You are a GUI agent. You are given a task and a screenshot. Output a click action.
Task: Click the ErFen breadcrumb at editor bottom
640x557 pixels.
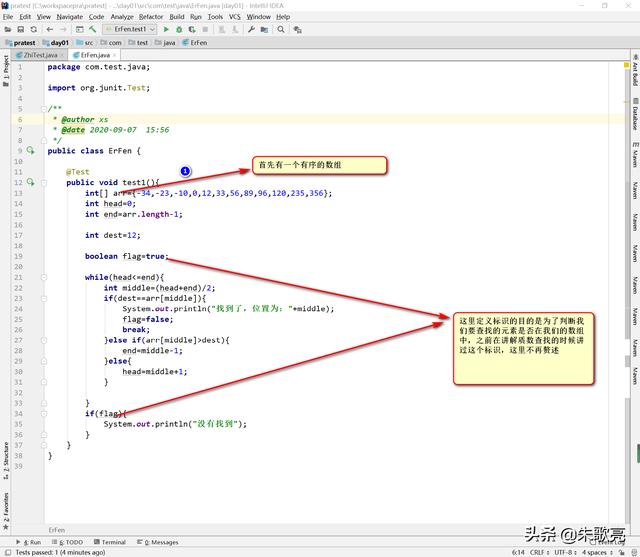coord(57,530)
